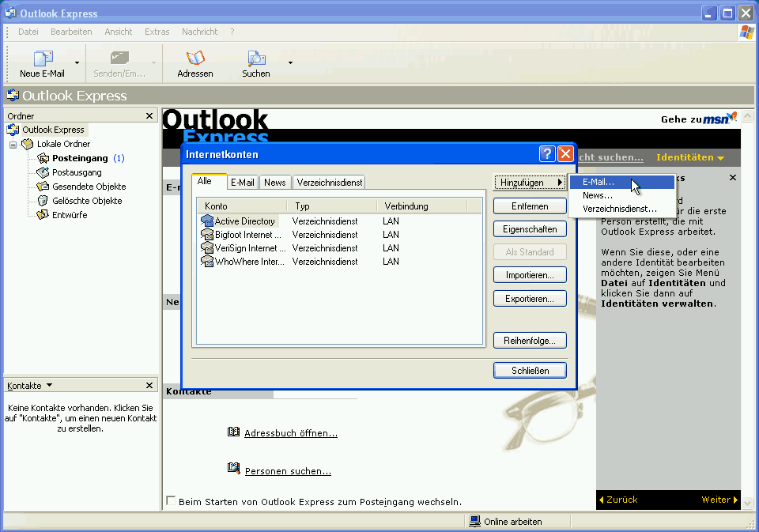
Task: Open the Identitäten dropdown menu
Action: coord(686,157)
